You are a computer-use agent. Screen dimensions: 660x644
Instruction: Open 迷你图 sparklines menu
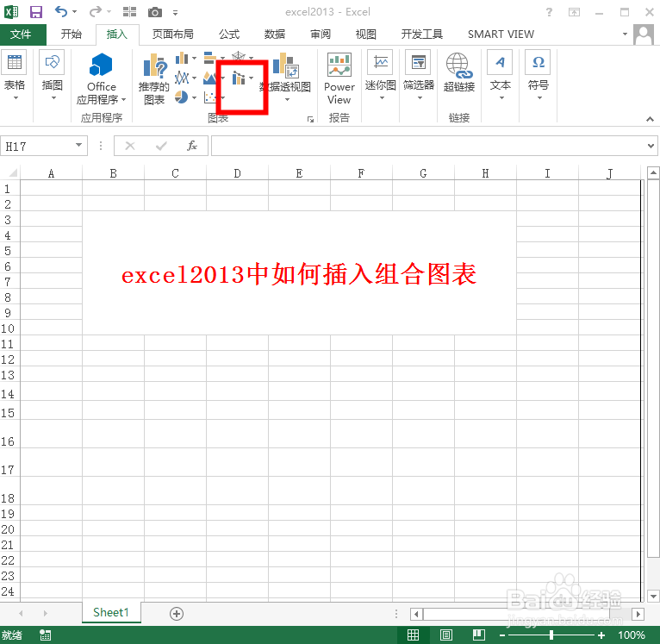[x=381, y=76]
